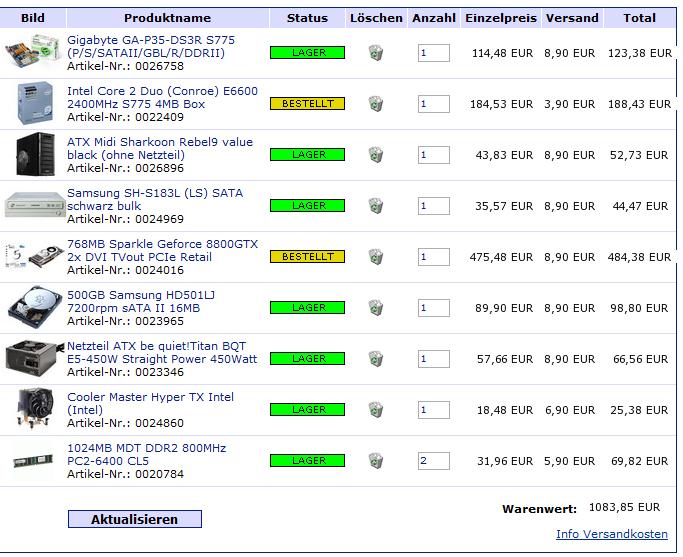Click trash icon for MDT DDR2 800MHz RAM

pos(375,460)
